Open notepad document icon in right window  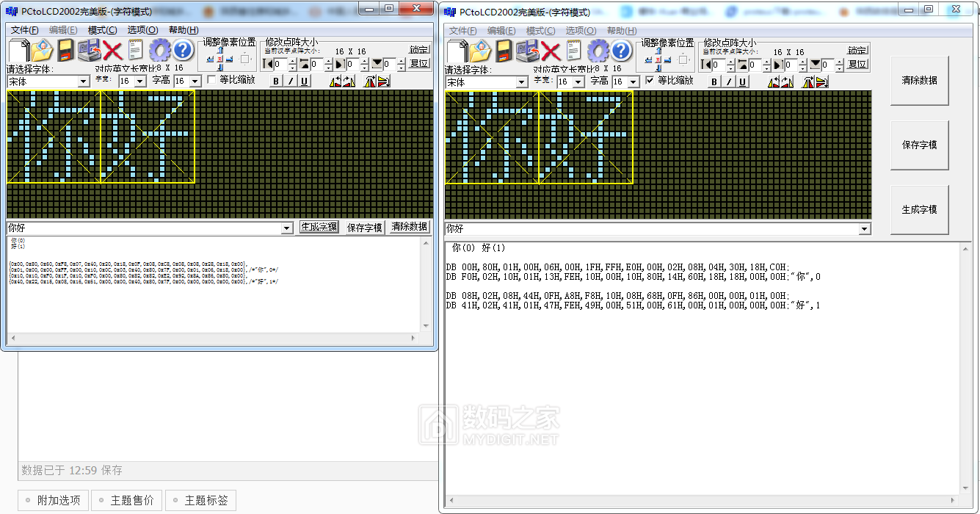coord(574,51)
